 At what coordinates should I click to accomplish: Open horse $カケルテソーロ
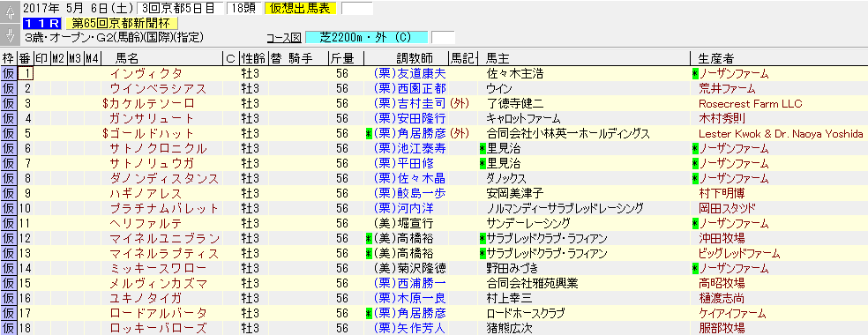[x=148, y=103]
